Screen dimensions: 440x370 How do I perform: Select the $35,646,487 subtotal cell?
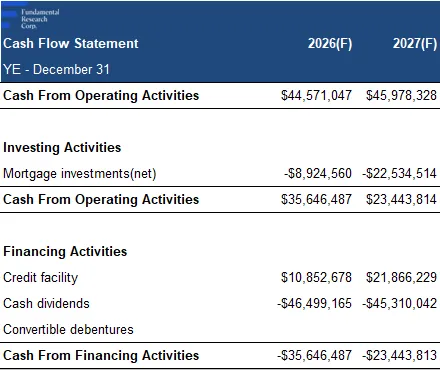pos(316,199)
